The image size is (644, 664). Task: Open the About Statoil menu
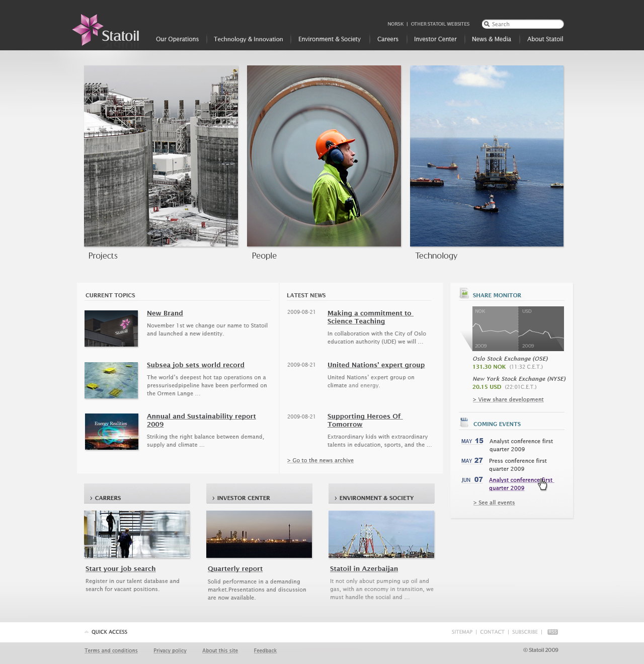pos(545,39)
